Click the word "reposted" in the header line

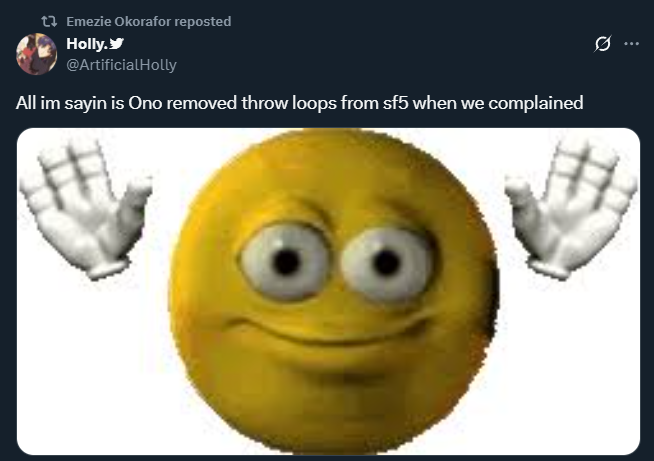click(203, 22)
